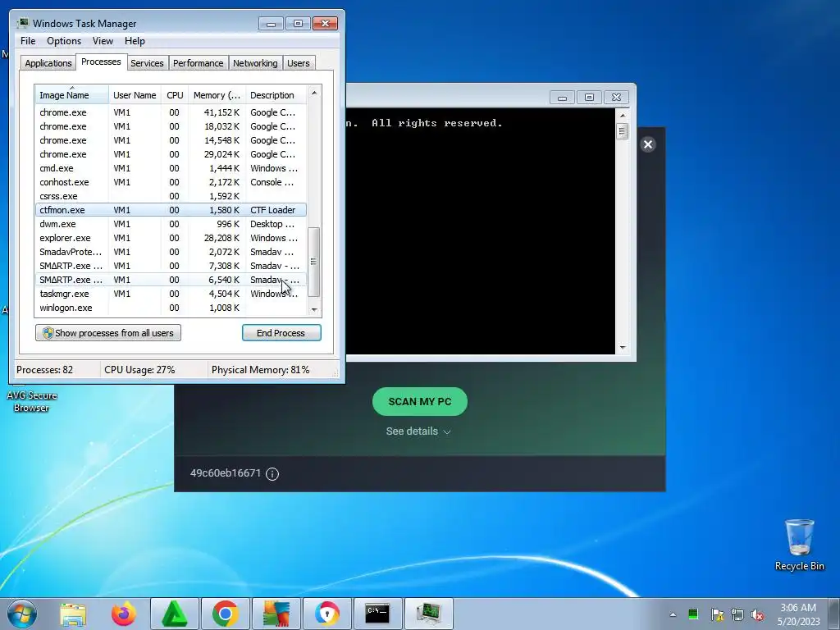The width and height of the screenshot is (840, 630).
Task: Switch to Command Prompt taskbar icon
Action: coord(377,614)
